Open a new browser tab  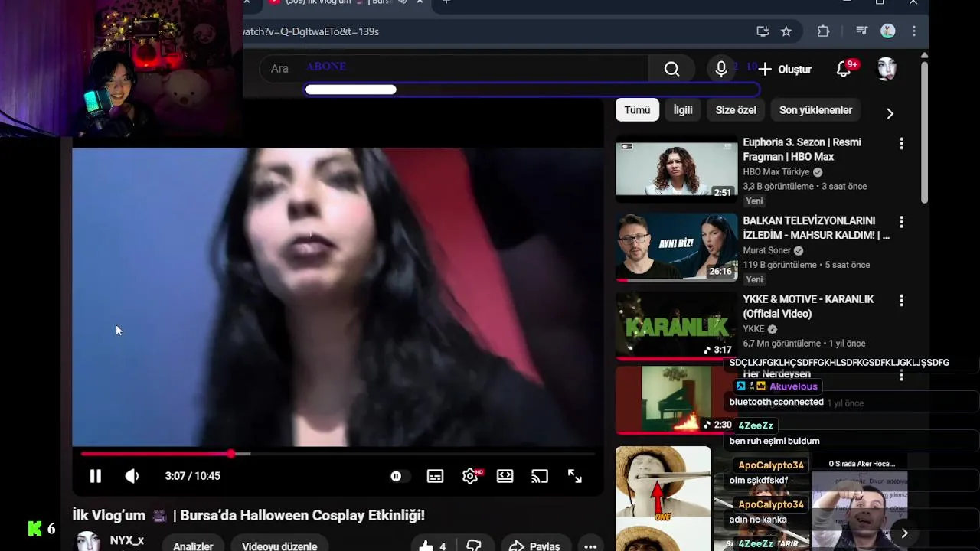[446, 2]
